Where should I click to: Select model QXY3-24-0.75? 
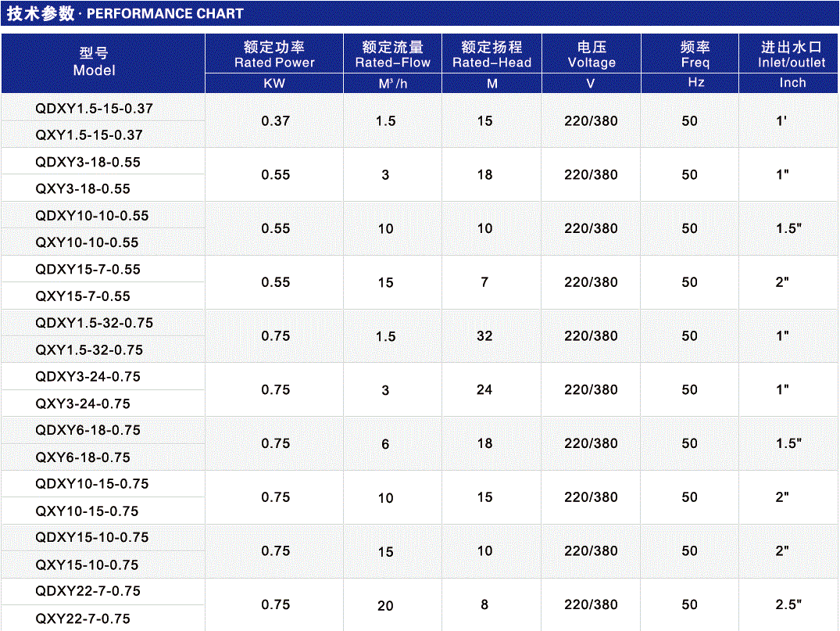coord(83,403)
